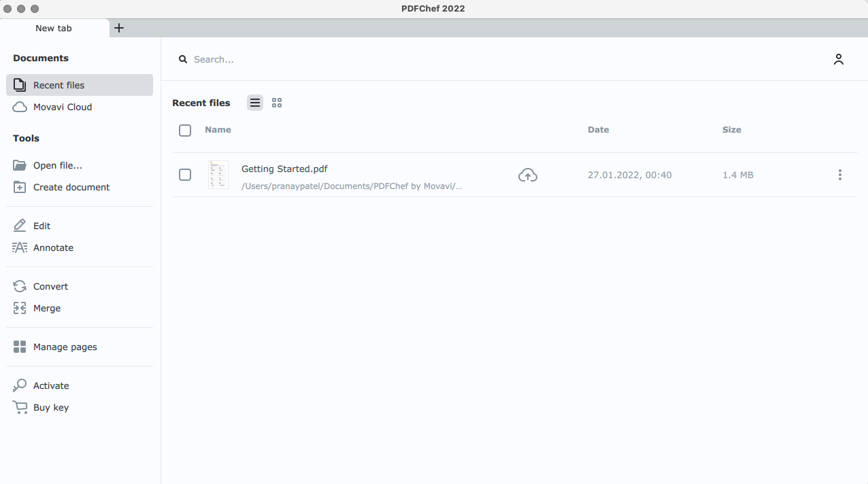This screenshot has height=484, width=868.
Task: Click the Open file folder icon
Action: (20, 165)
